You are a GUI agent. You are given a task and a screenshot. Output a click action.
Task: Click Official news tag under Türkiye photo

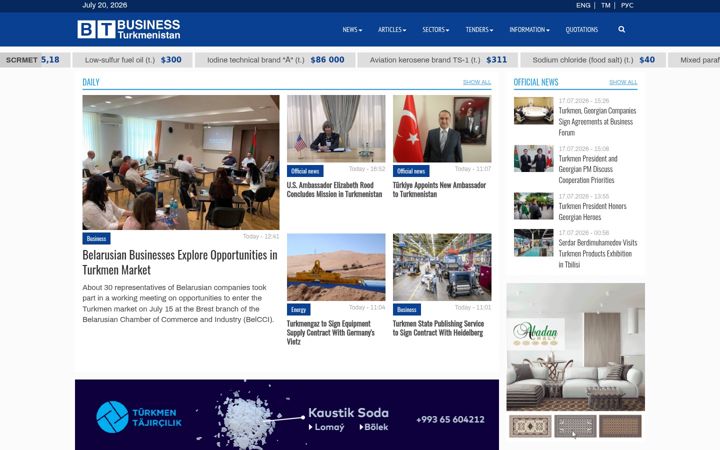[411, 171]
